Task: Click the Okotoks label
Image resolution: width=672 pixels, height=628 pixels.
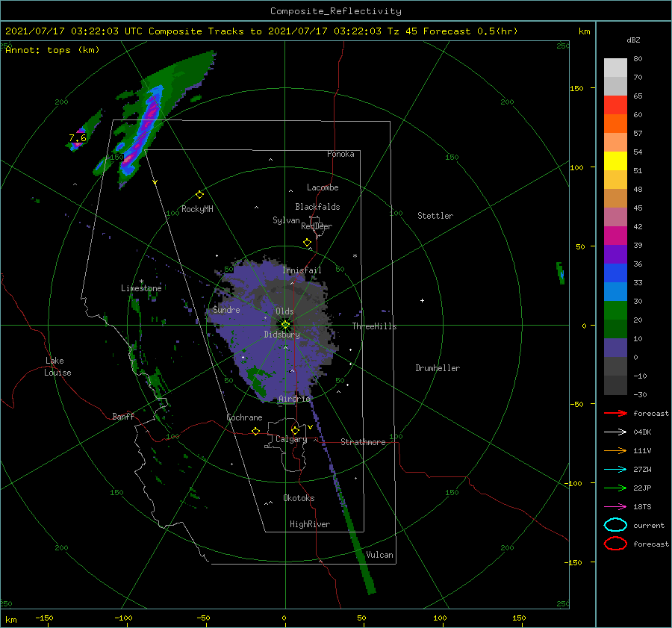Action: 299,497
